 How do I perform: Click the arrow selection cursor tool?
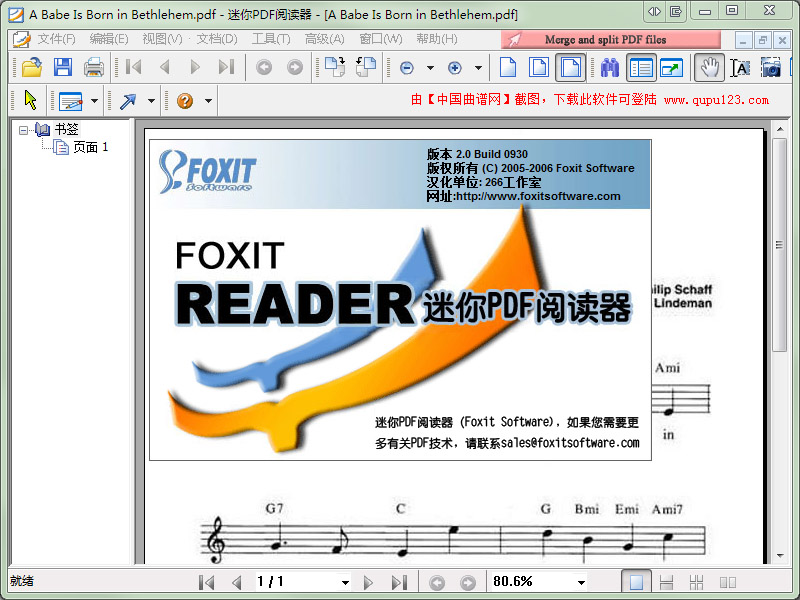tap(31, 101)
